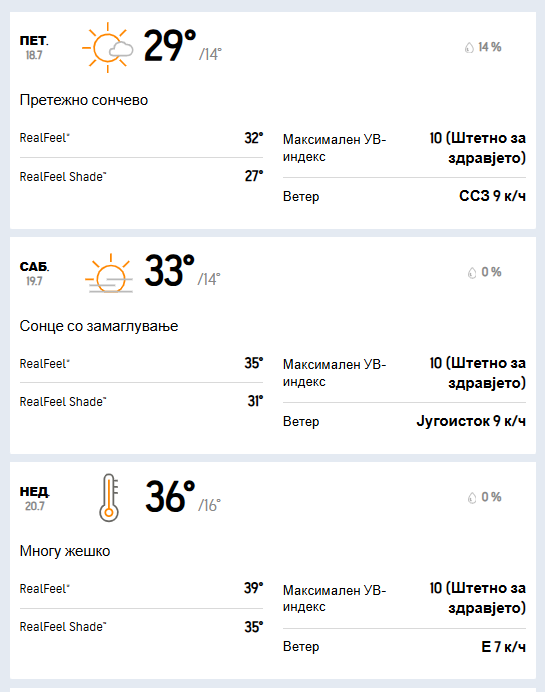Viewport: 545px width, 692px height.
Task: Click Sunday's RealFeel 39° value
Action: tap(254, 588)
